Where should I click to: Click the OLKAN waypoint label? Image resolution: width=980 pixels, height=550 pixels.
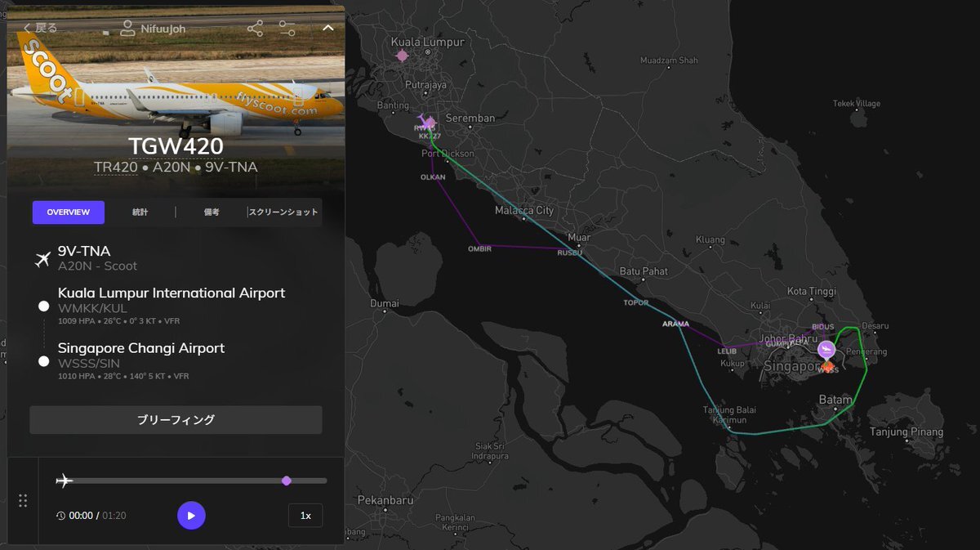pyautogui.click(x=433, y=177)
